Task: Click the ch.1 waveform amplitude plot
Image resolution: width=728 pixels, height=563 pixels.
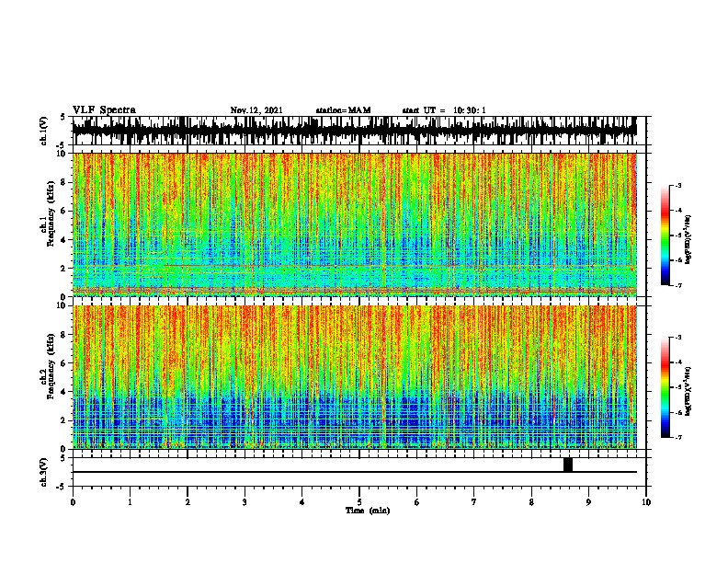Action: (x=359, y=131)
